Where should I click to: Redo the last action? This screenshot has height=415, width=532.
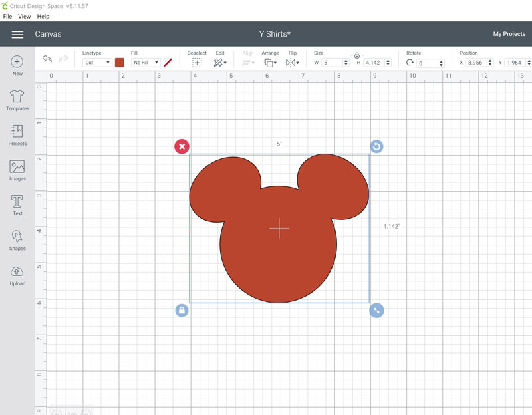63,59
